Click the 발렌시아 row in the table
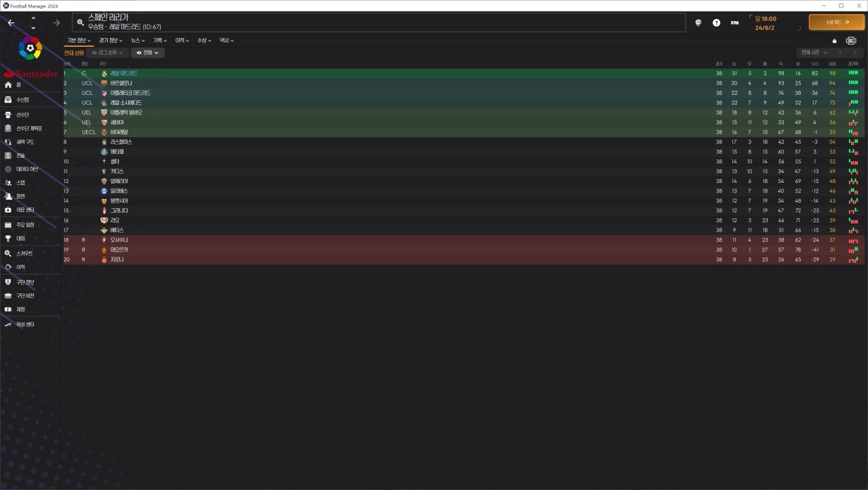The image size is (868, 490). [x=463, y=201]
